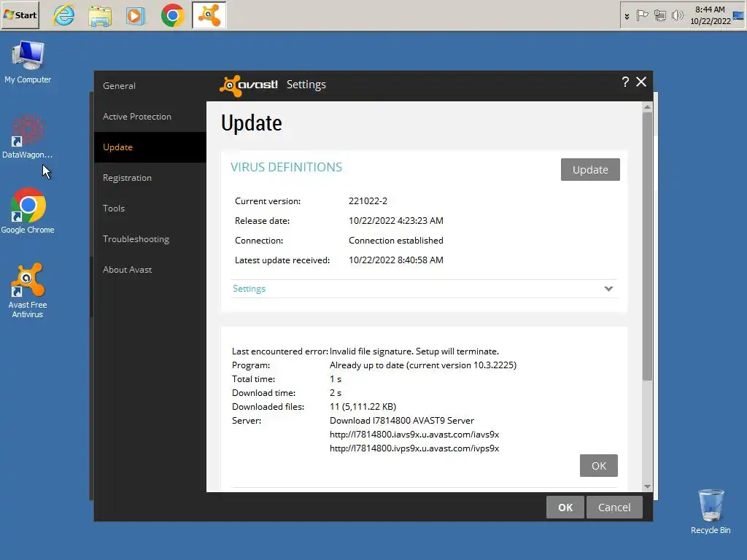Click the vertical scrollbar thumb
This screenshot has height=560, width=747.
pos(647,246)
